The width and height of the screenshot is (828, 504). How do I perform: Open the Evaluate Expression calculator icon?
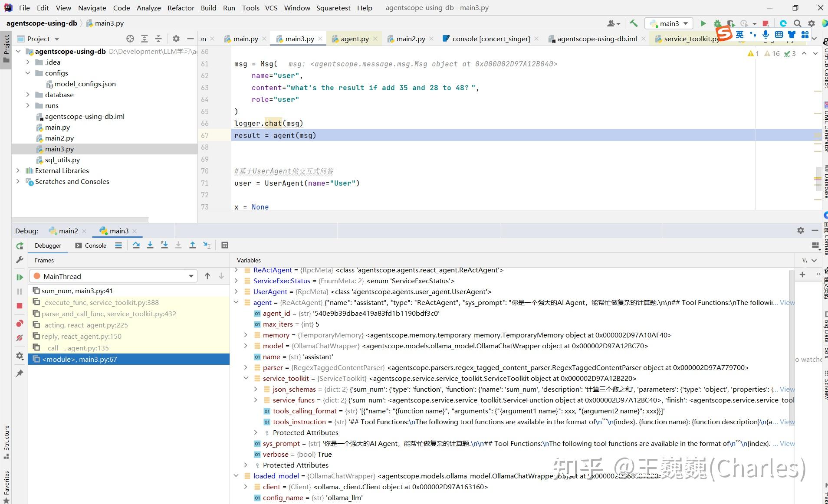click(224, 245)
